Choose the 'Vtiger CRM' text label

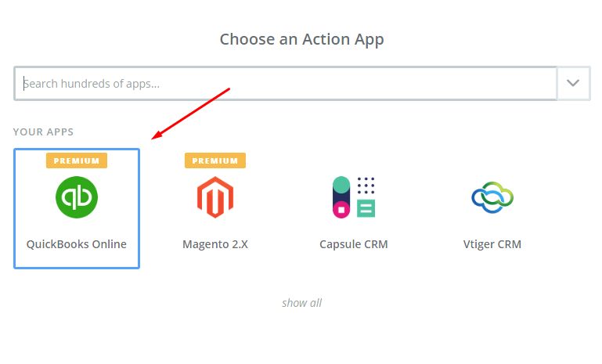click(x=492, y=243)
